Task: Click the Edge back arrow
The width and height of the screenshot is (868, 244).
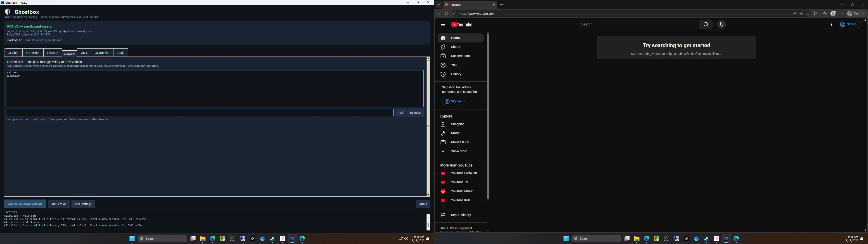Action: point(438,14)
